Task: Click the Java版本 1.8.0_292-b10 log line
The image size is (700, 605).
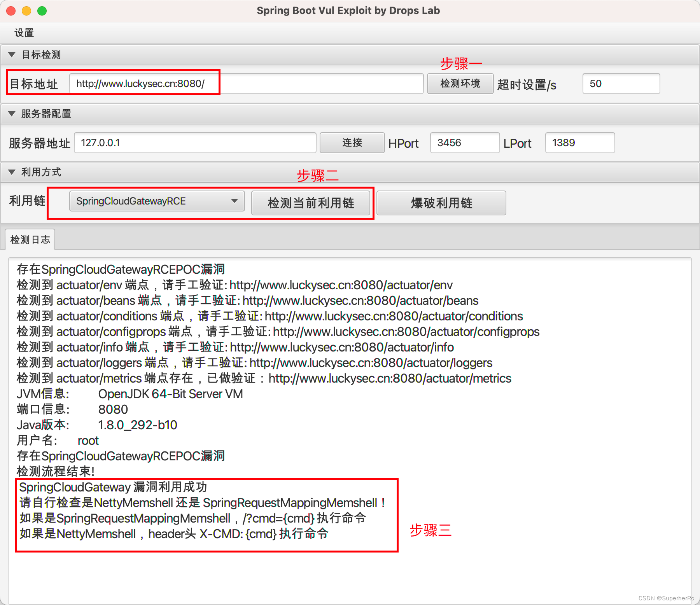Action: tap(97, 425)
